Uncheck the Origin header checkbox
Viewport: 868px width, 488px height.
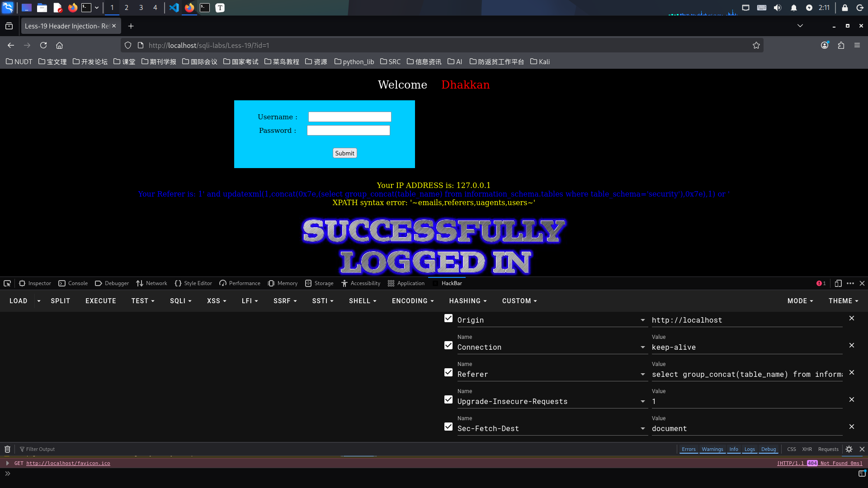[x=448, y=318]
